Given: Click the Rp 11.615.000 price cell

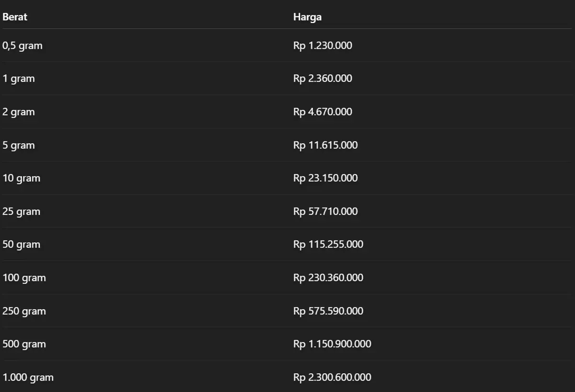Looking at the screenshot, I should (325, 145).
